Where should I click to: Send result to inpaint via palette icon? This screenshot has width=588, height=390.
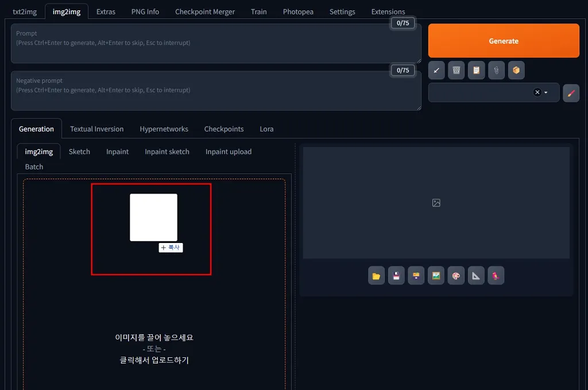click(456, 275)
